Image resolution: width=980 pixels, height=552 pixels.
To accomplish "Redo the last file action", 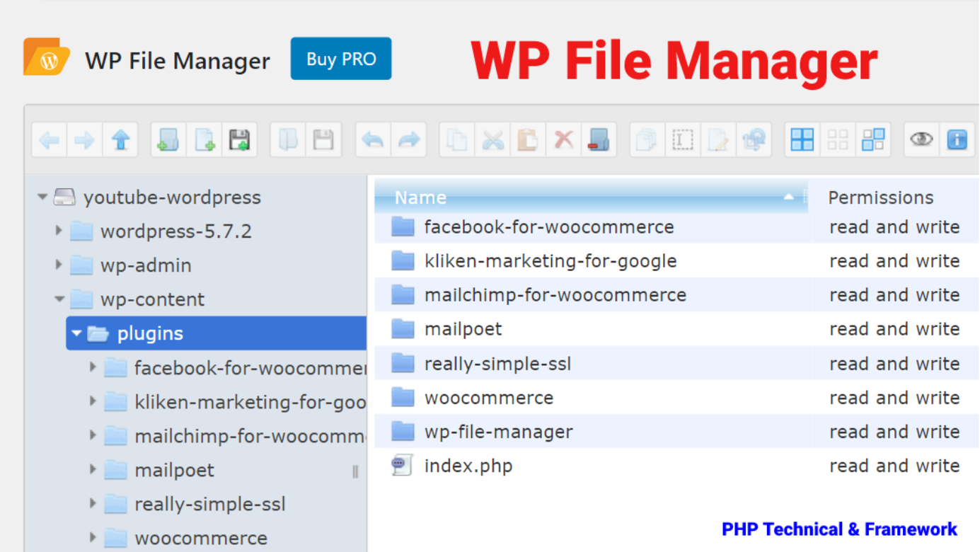I will click(409, 139).
